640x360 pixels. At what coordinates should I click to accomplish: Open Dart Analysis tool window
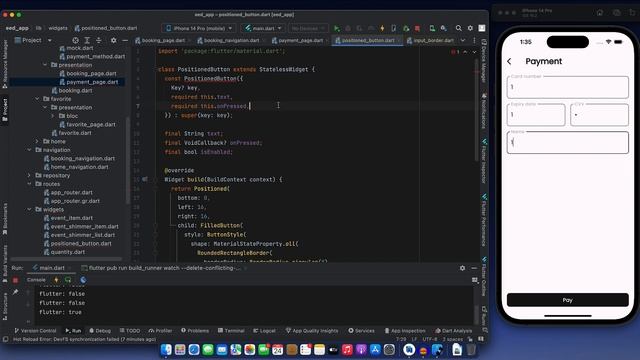pyautogui.click(x=453, y=331)
